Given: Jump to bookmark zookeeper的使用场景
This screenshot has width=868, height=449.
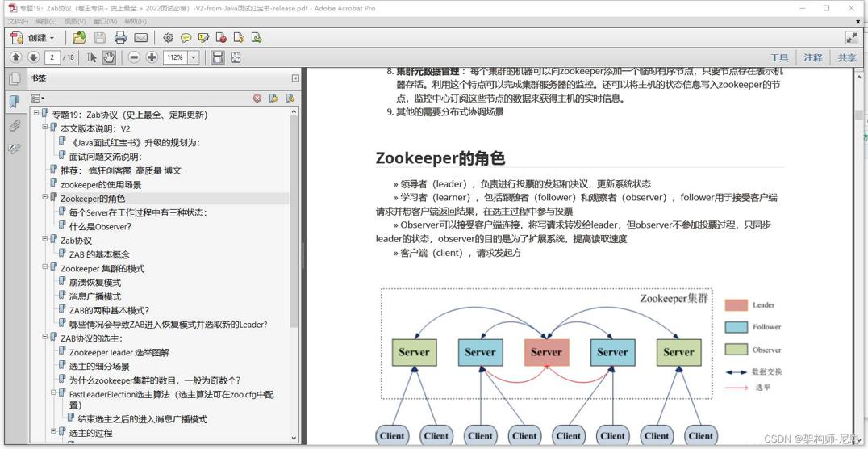Looking at the screenshot, I should (101, 185).
